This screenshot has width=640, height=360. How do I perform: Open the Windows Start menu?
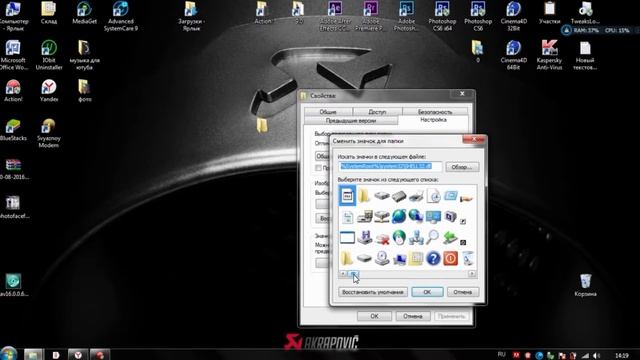tap(9, 353)
